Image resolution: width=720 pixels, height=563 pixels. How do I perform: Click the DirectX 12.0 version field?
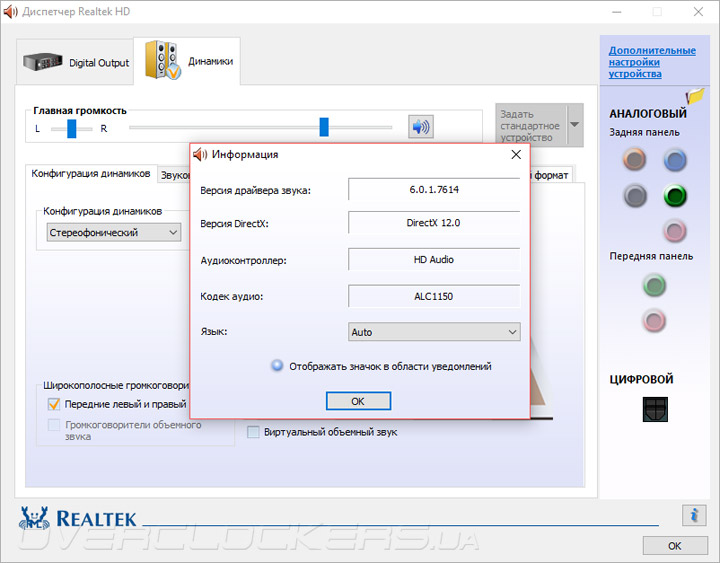pos(434,223)
